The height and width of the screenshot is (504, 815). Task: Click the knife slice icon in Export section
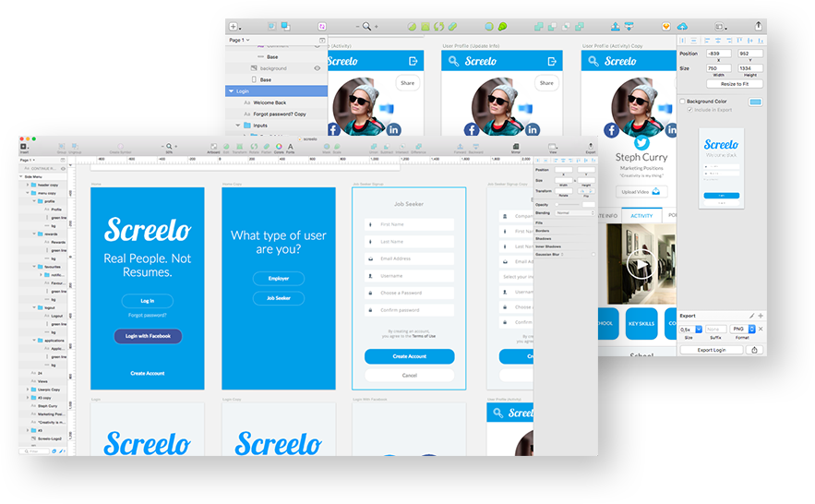tap(751, 316)
